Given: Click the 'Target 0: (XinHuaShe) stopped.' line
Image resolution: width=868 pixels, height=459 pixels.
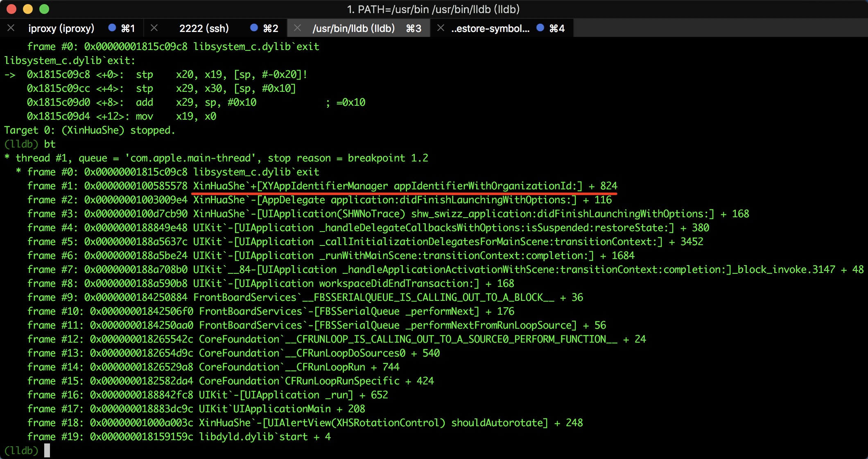Looking at the screenshot, I should click(x=90, y=130).
